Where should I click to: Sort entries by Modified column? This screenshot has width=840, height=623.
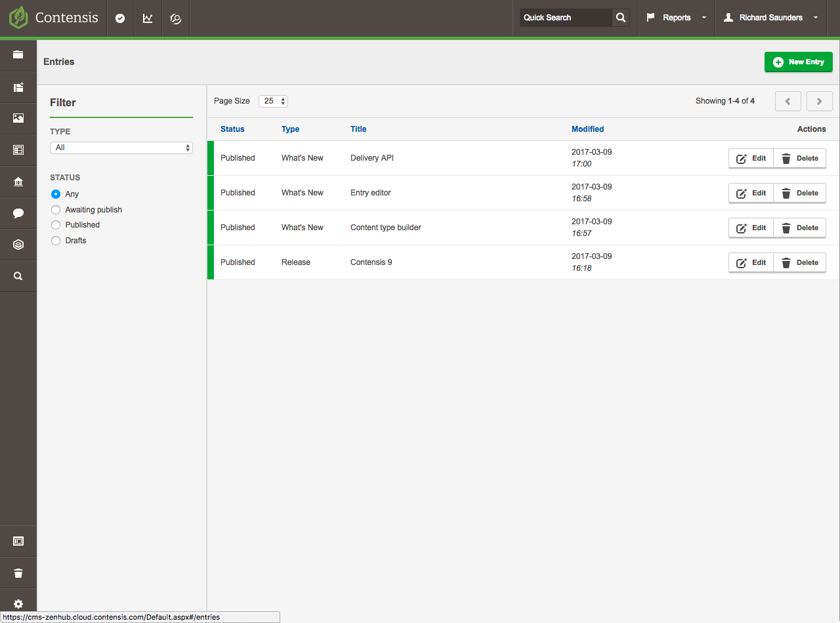pyautogui.click(x=588, y=129)
